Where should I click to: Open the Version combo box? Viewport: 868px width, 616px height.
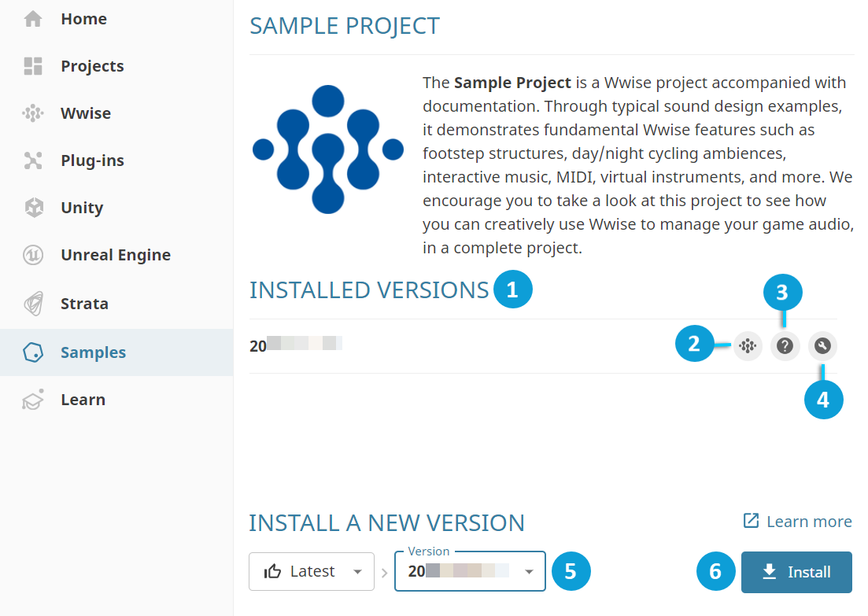coord(460,571)
